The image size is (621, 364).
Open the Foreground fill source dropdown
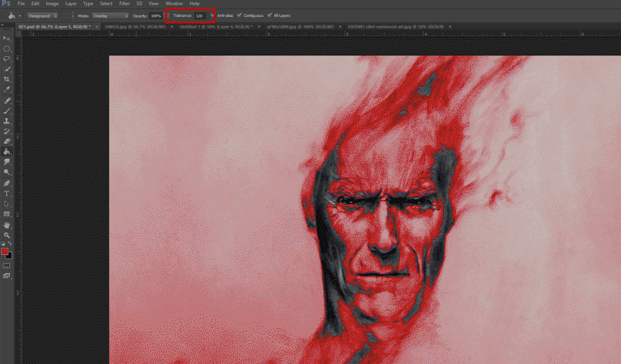point(43,16)
